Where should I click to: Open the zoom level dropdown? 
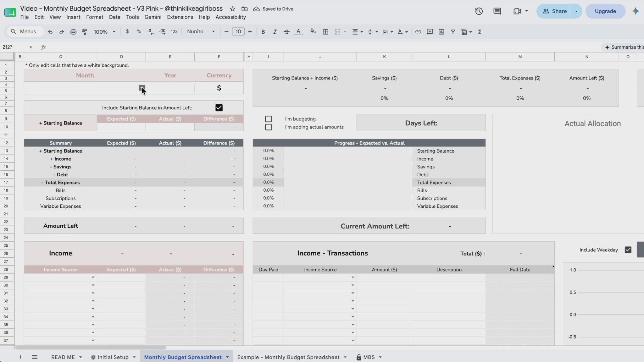(104, 32)
